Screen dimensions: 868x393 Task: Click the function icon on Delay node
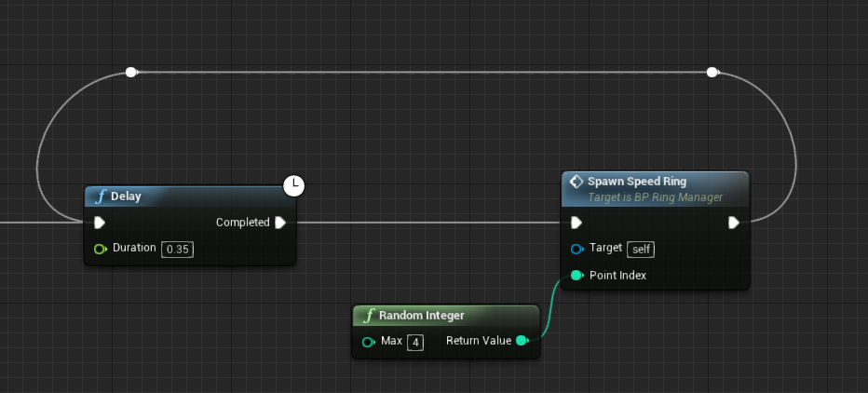coord(101,196)
